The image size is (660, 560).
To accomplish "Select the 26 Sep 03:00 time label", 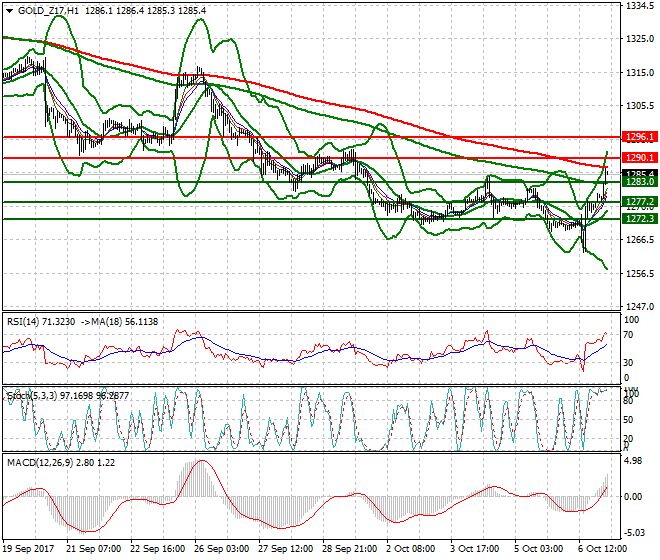I will click(222, 549).
